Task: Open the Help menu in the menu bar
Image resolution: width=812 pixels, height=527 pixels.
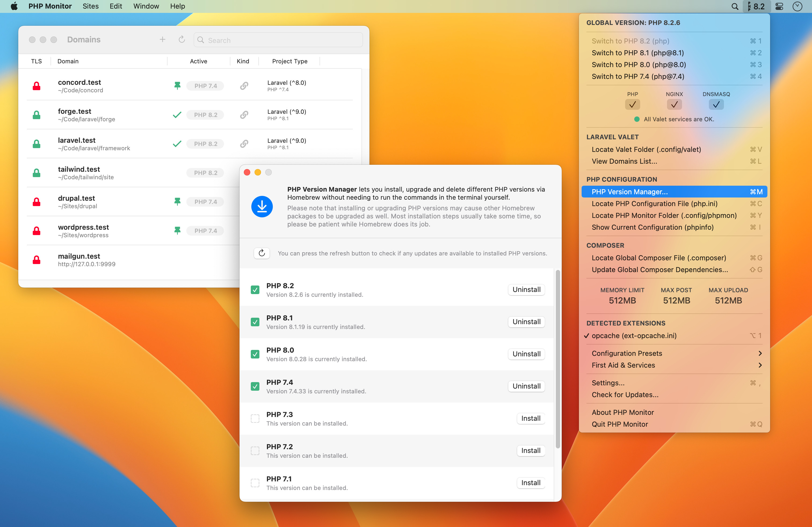Action: 177,6
